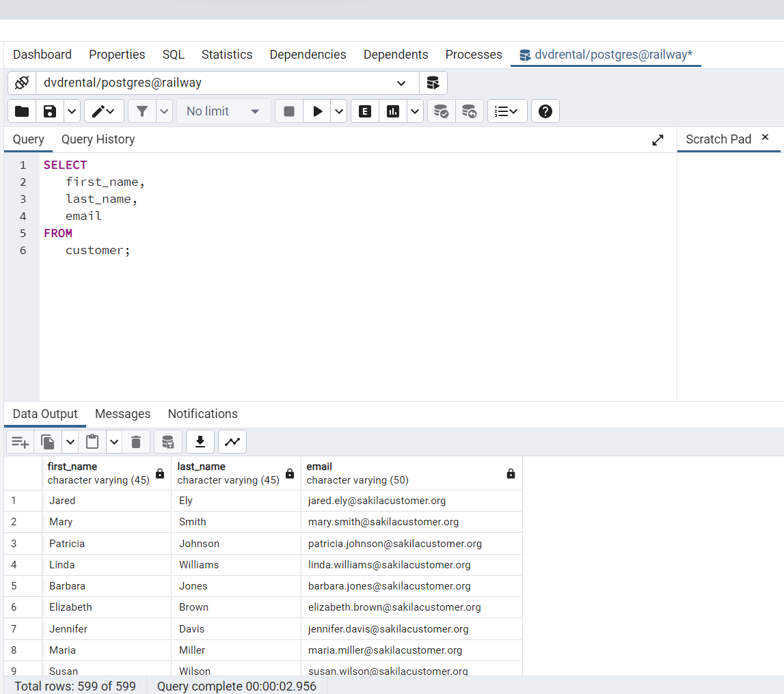The height and width of the screenshot is (694, 784).
Task: Expand the query editor with the arrows icon
Action: tap(658, 140)
